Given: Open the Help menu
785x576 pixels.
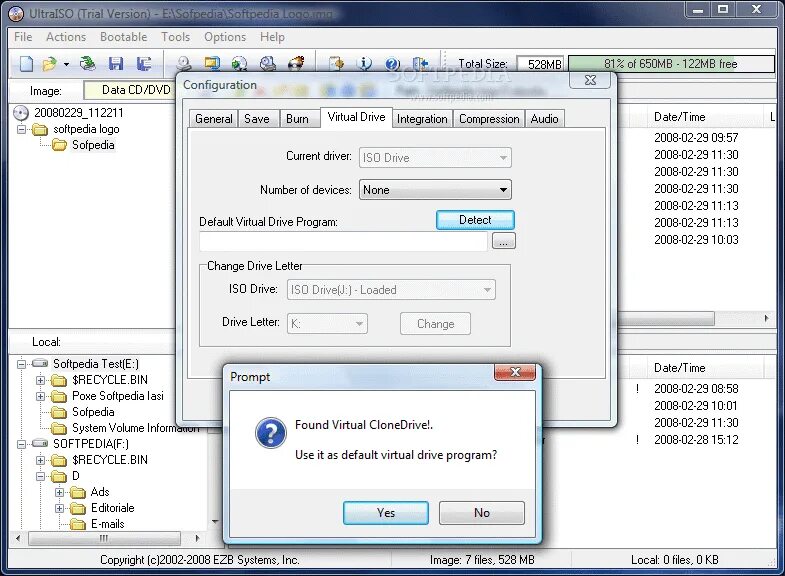Looking at the screenshot, I should point(272,37).
